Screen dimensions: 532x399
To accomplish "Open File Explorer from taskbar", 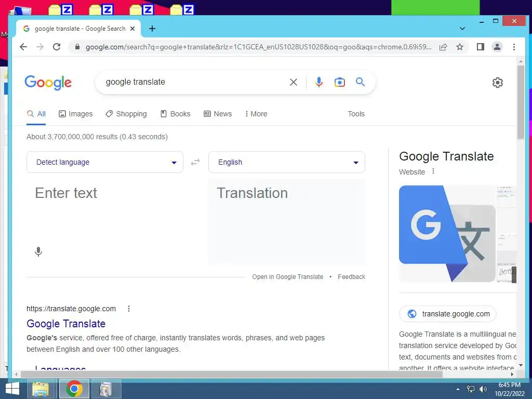I will pos(41,389).
